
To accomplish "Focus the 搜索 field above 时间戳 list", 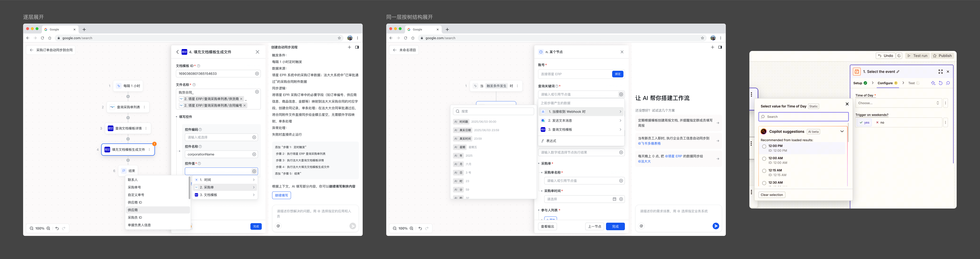I will pos(494,111).
